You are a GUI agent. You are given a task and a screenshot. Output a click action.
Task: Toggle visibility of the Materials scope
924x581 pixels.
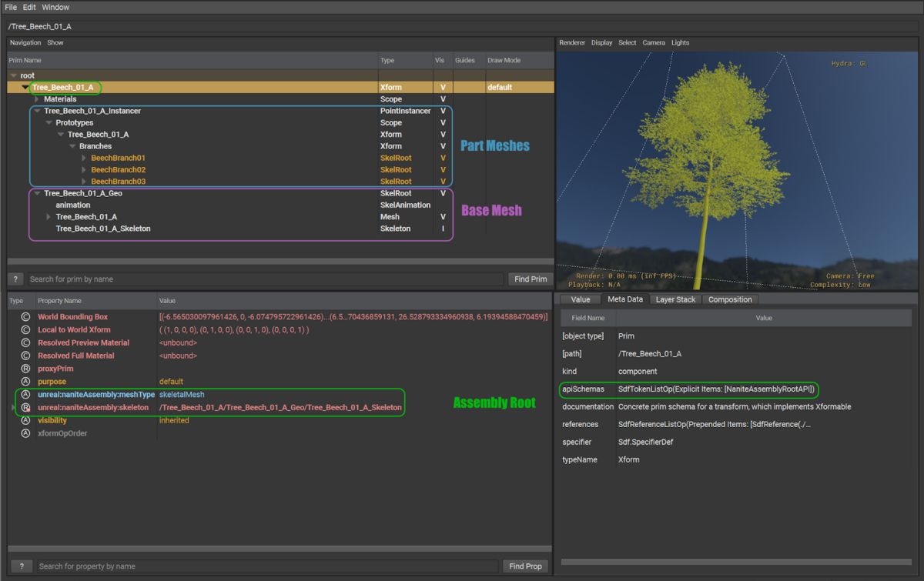443,99
